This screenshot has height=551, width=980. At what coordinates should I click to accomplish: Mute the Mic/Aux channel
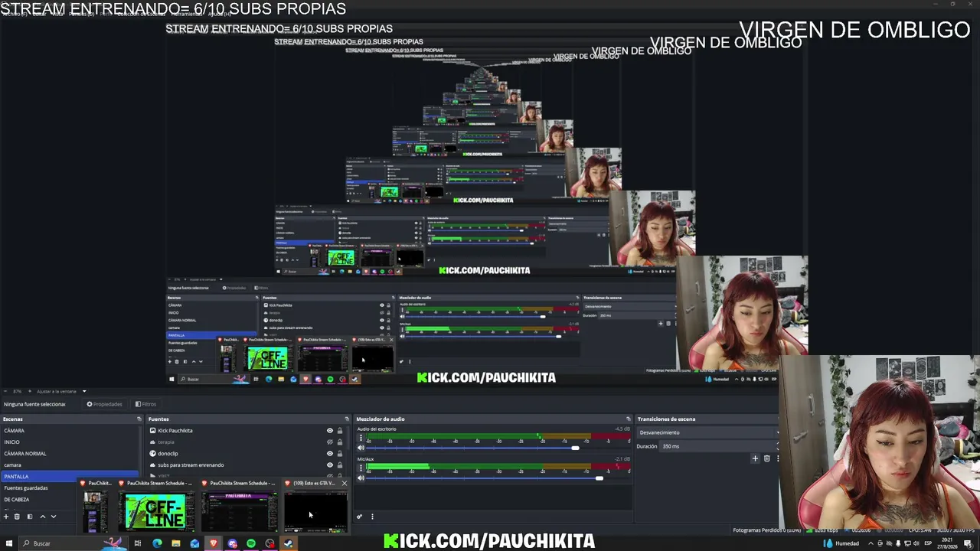click(x=361, y=478)
